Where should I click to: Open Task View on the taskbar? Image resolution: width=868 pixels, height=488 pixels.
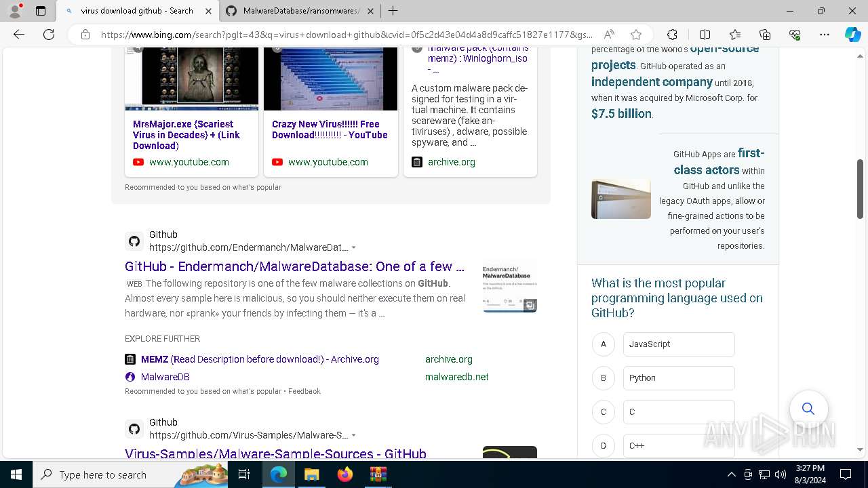coord(245,474)
